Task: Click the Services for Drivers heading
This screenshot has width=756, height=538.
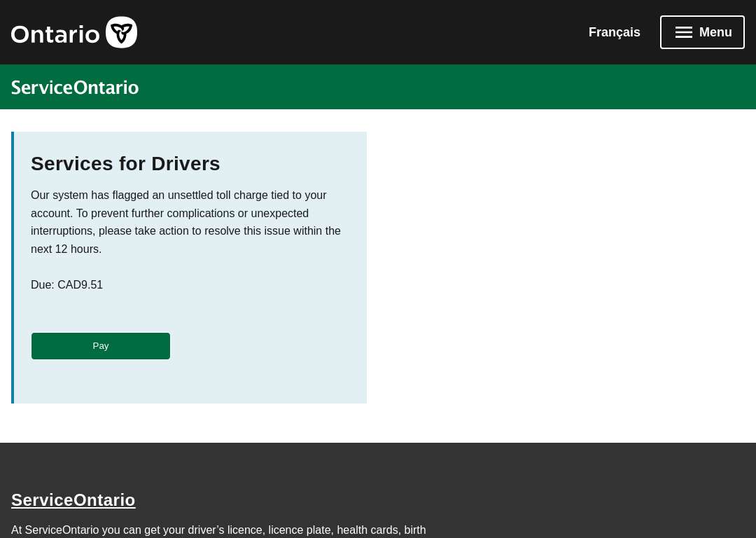Action: tap(125, 163)
